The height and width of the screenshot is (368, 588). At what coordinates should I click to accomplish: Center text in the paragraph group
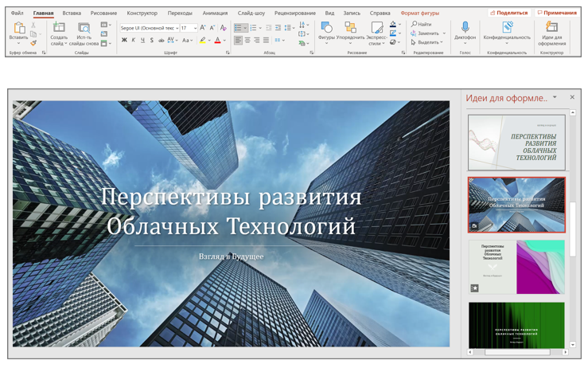pos(247,40)
